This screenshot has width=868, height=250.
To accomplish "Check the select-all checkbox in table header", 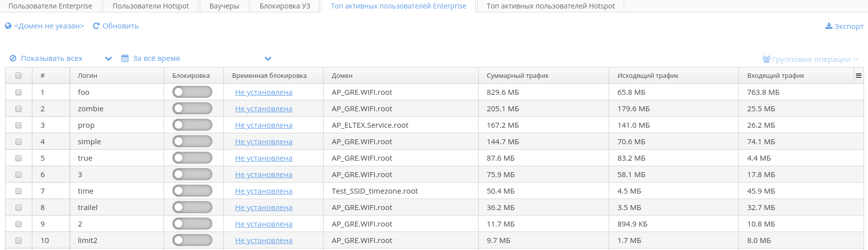I will [18, 76].
